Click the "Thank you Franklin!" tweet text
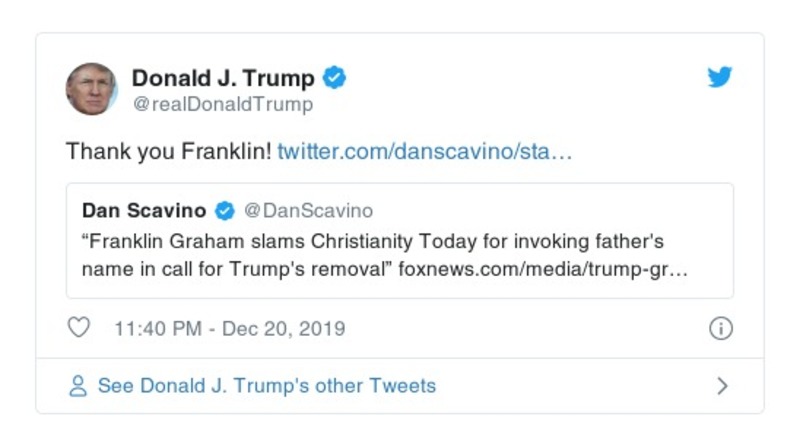 pyautogui.click(x=168, y=152)
